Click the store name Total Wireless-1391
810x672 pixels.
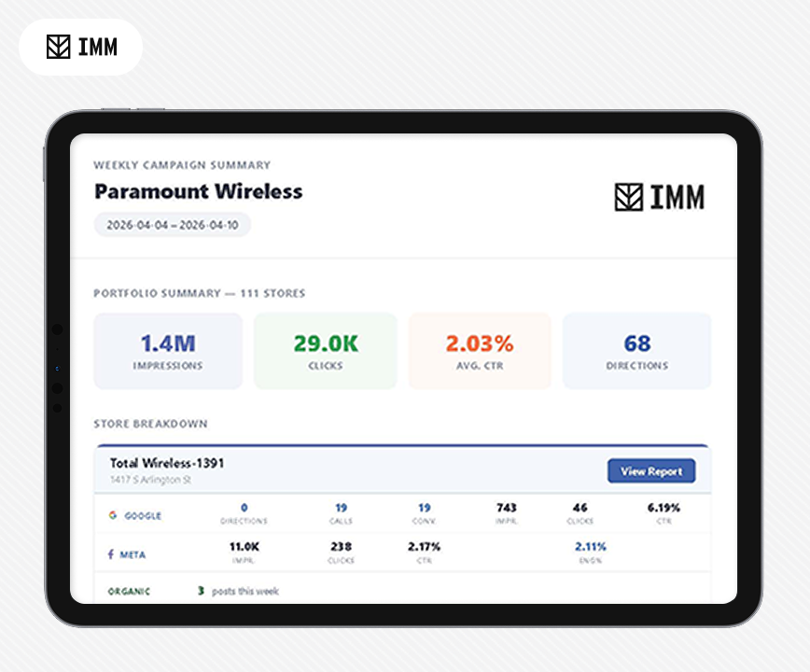pyautogui.click(x=167, y=463)
